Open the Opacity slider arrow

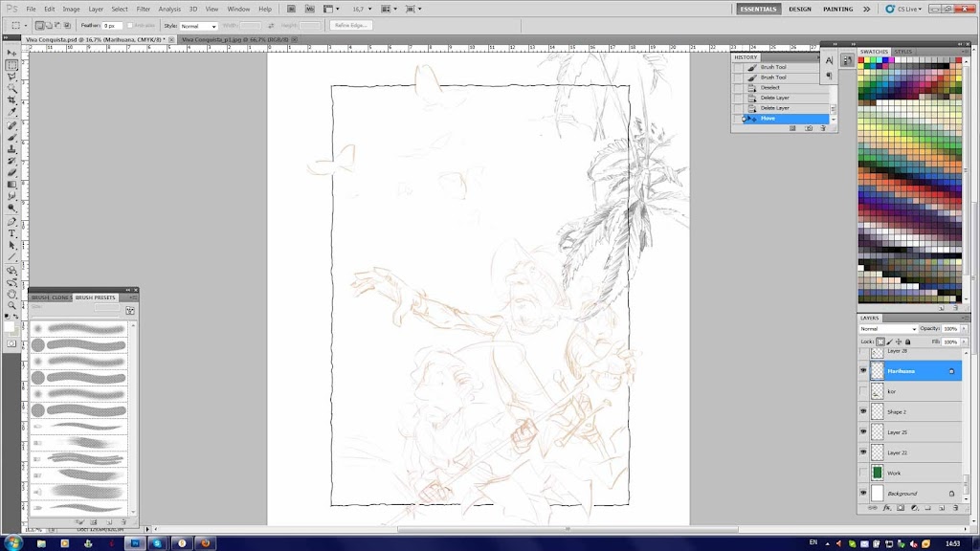[x=964, y=329]
